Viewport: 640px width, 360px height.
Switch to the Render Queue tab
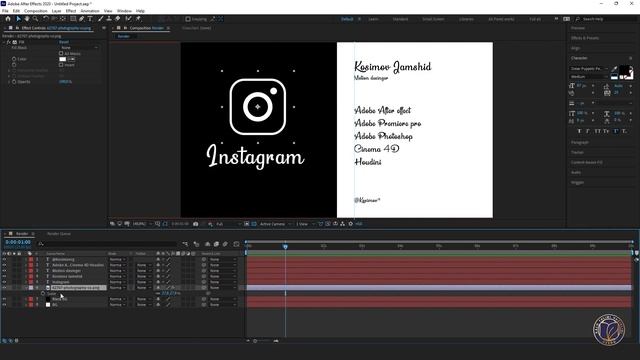(x=59, y=234)
